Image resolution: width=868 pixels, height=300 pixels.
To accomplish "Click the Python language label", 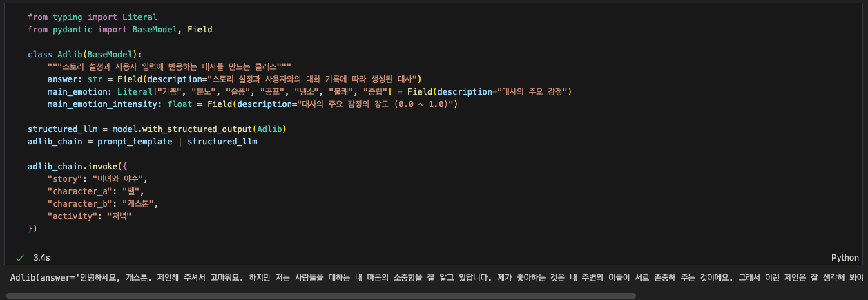I will click(x=845, y=257).
